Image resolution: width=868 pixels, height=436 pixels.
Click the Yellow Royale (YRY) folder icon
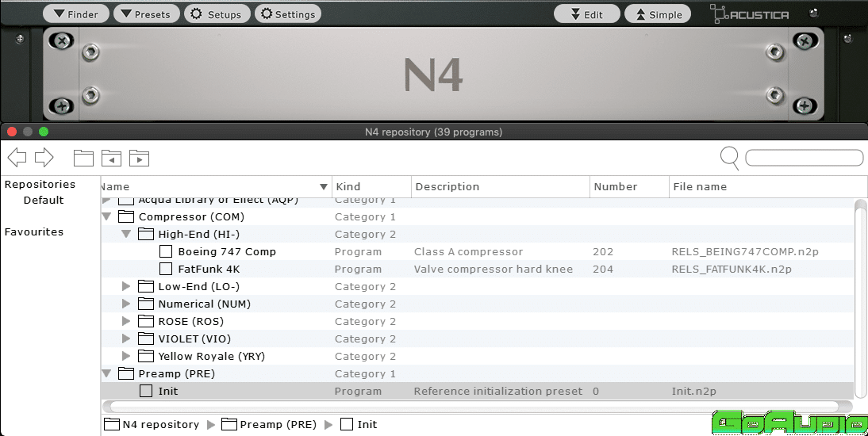tap(145, 356)
